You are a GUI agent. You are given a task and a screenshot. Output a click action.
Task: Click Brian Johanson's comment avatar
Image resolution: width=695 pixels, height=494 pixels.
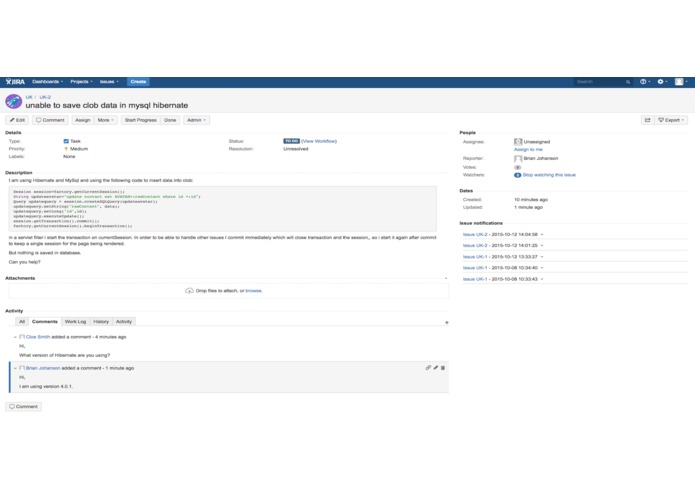tap(22, 368)
